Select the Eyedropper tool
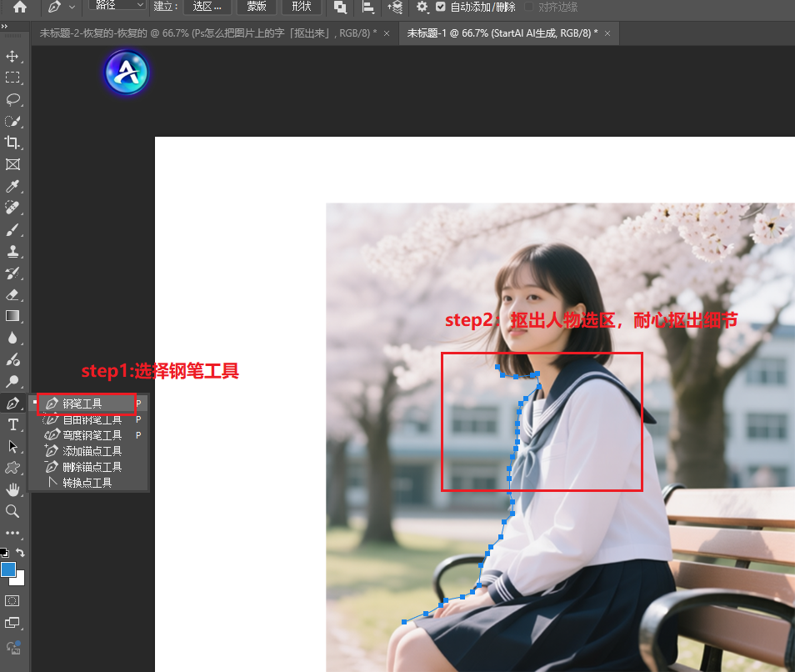The height and width of the screenshot is (672, 795). [x=14, y=186]
